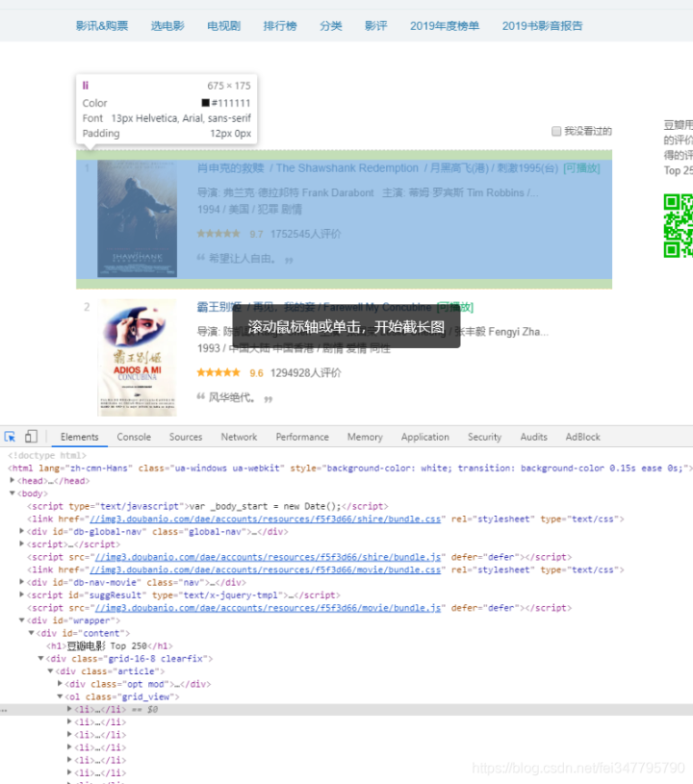Collapse the article div node
This screenshot has width=693, height=784.
click(50, 671)
